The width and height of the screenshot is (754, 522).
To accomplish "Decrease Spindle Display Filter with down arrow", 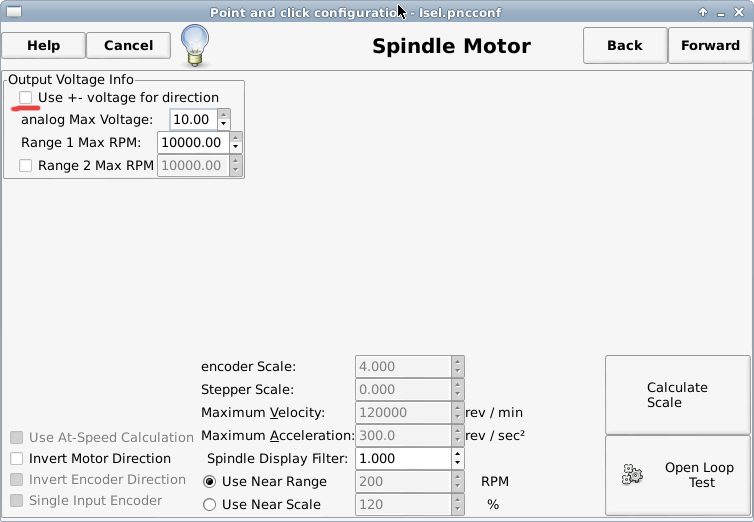I will [x=457, y=464].
